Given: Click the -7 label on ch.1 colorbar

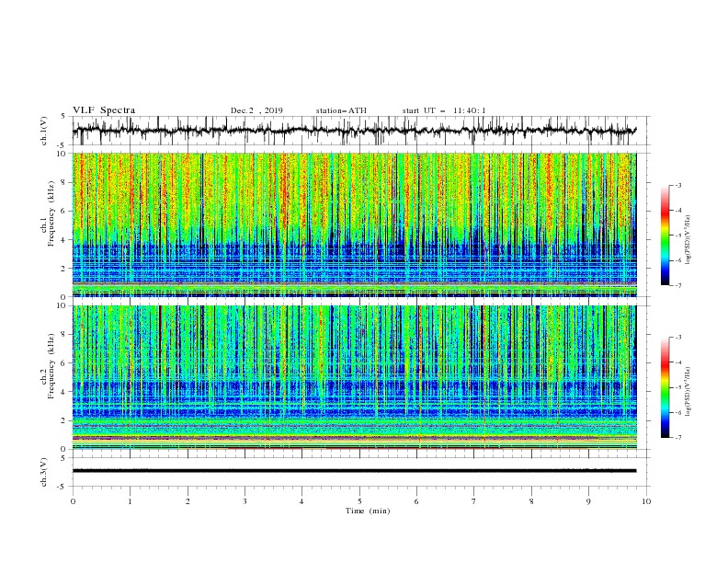Looking at the screenshot, I should [x=678, y=286].
